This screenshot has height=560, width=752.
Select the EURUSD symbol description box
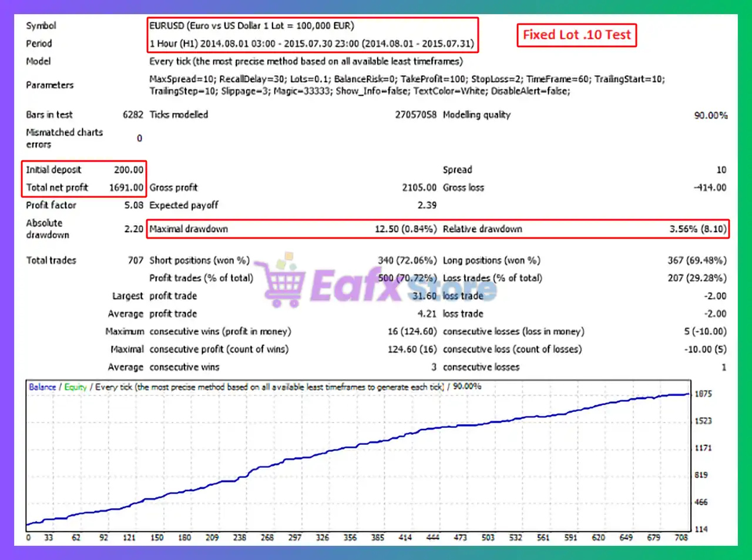pos(253,26)
